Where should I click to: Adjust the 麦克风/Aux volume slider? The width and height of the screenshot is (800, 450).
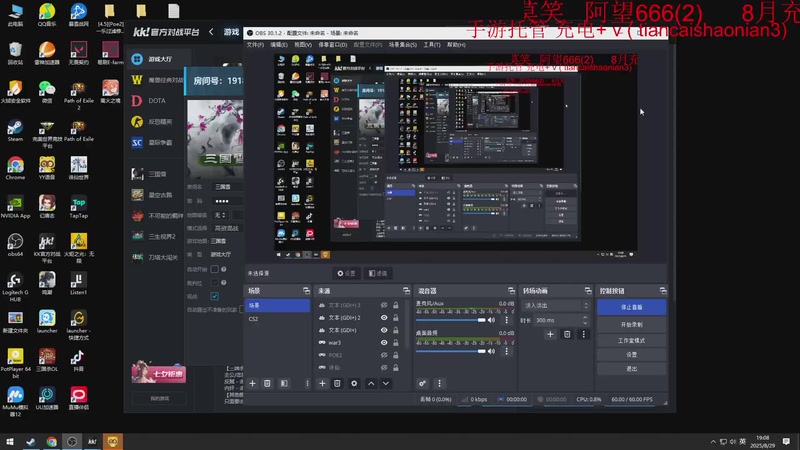451,320
